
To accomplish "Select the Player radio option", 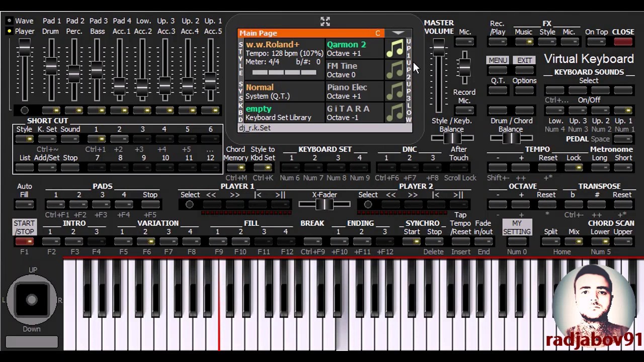I will pos(9,31).
